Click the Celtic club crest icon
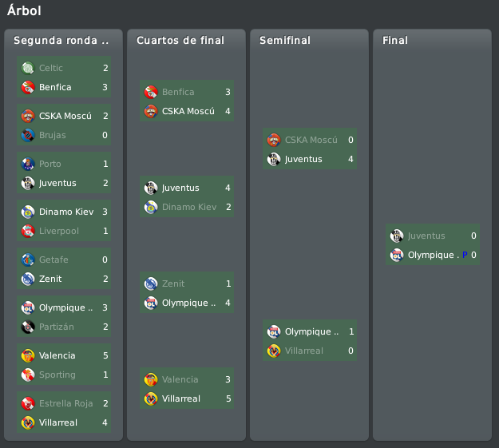 28,68
